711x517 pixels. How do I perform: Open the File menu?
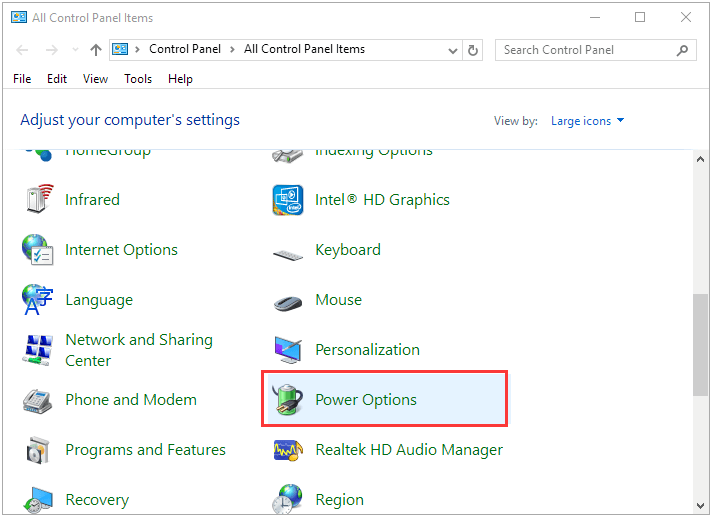point(22,79)
